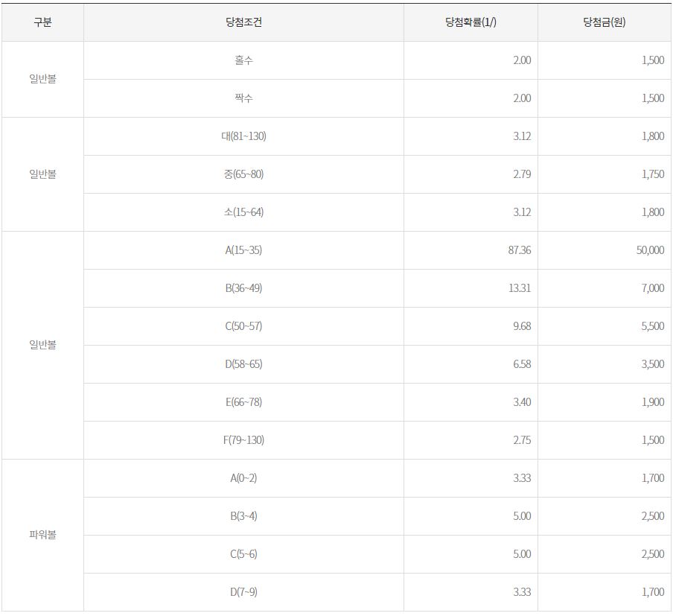The height and width of the screenshot is (616, 676).
Task: Click the 소(15~64) row label
Action: [x=243, y=212]
